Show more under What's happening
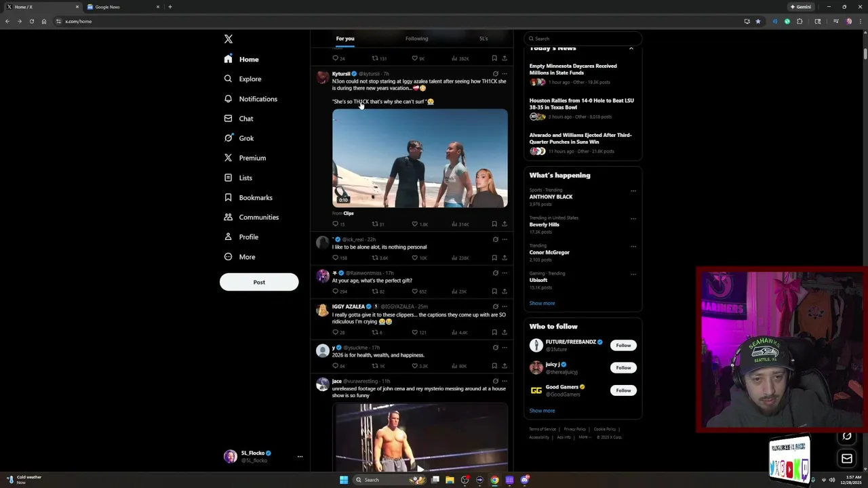The height and width of the screenshot is (488, 868). point(542,303)
